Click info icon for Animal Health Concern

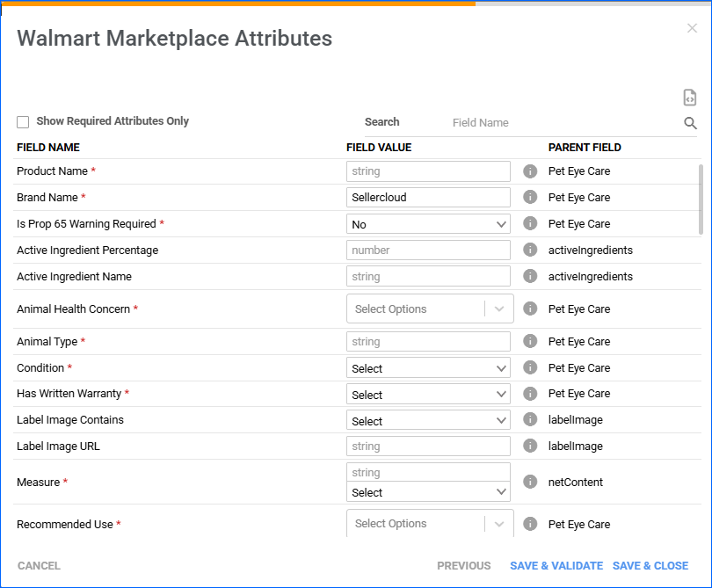coord(530,309)
